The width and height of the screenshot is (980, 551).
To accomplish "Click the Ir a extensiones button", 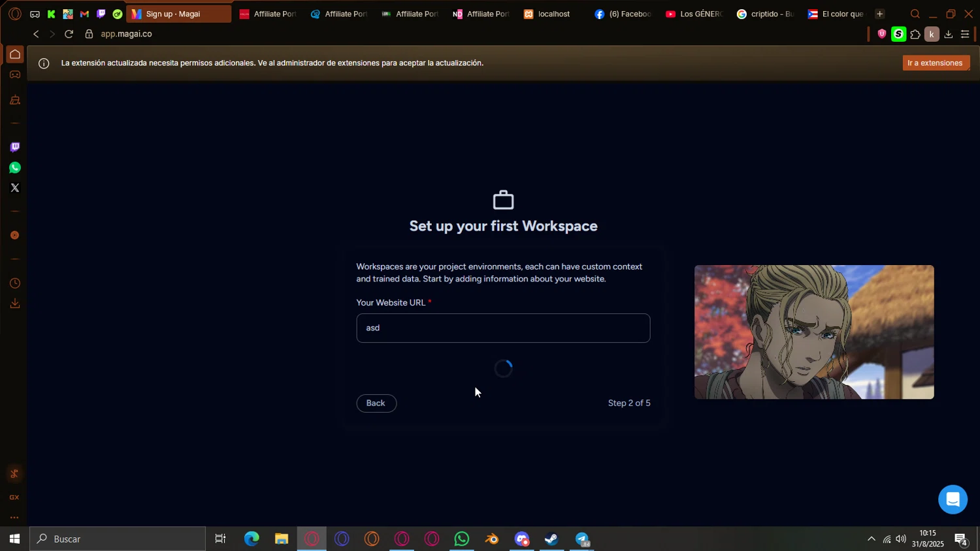I will coord(936,63).
